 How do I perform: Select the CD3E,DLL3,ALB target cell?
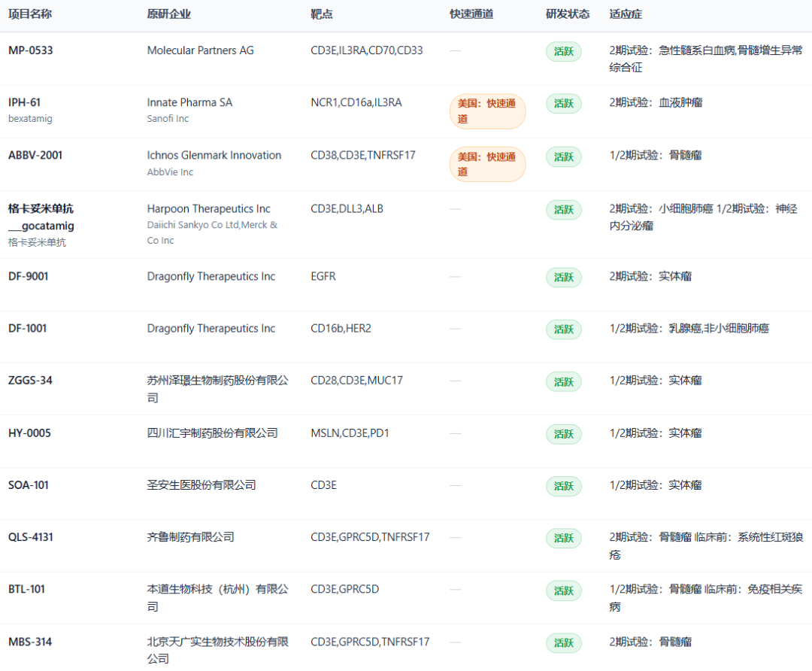coord(347,208)
